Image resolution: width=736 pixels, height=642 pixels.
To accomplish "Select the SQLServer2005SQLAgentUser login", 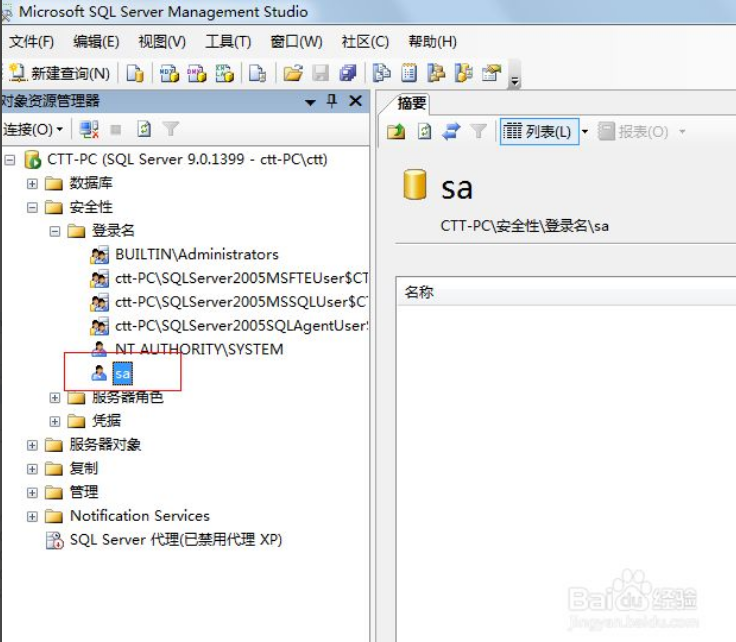I will coord(241,326).
